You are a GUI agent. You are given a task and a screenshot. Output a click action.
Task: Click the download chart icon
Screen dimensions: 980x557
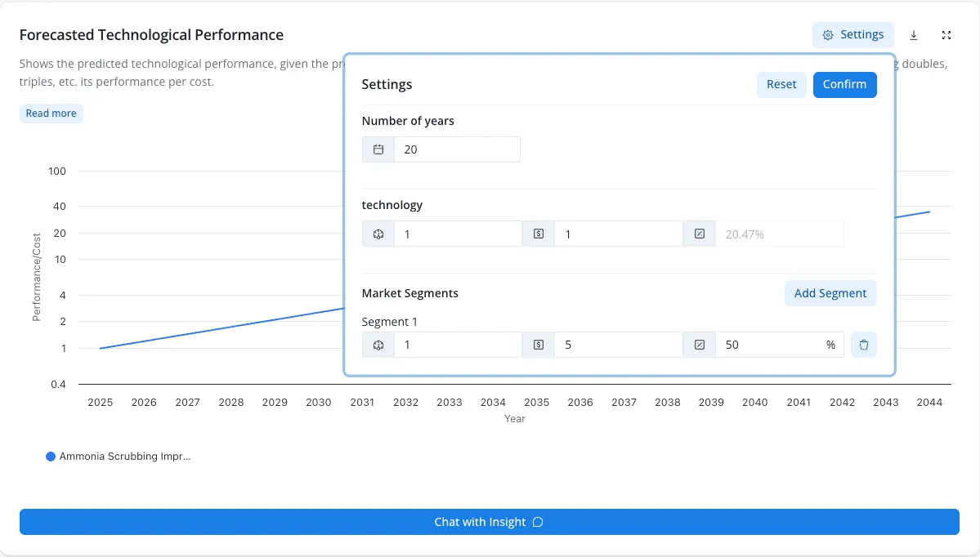point(914,35)
